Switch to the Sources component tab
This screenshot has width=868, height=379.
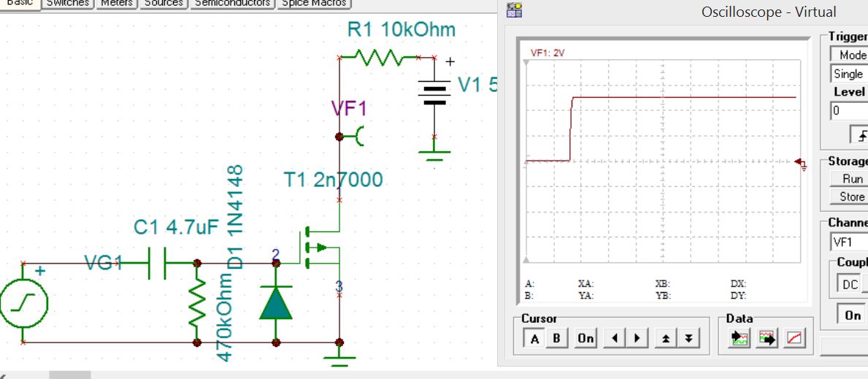tap(164, 4)
